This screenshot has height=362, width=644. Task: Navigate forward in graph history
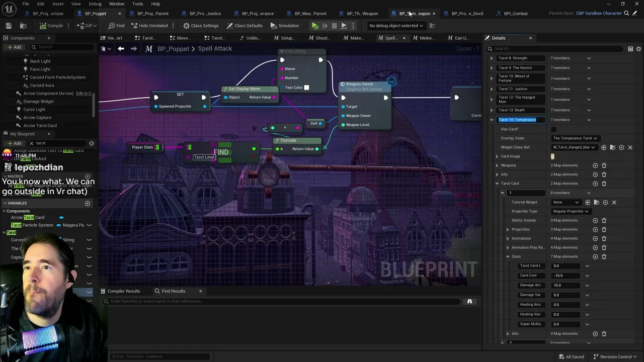(133, 49)
